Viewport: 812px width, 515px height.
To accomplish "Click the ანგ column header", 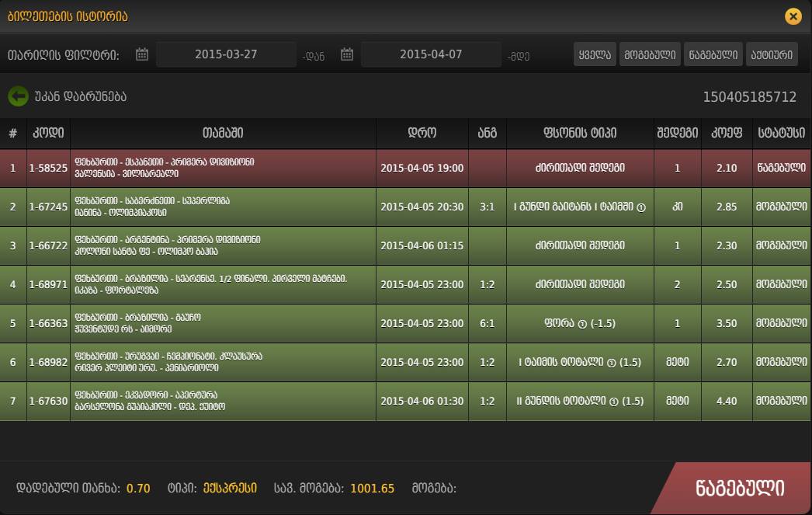I will (488, 133).
